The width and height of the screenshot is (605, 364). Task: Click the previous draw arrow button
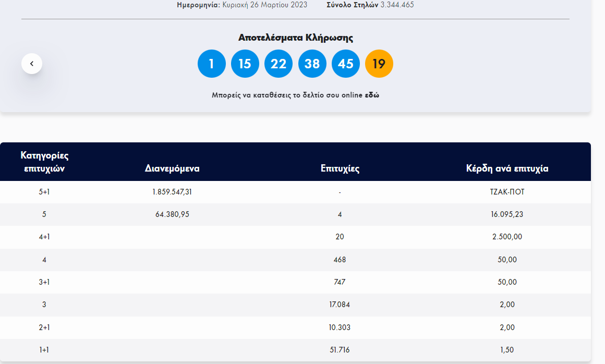(x=32, y=64)
